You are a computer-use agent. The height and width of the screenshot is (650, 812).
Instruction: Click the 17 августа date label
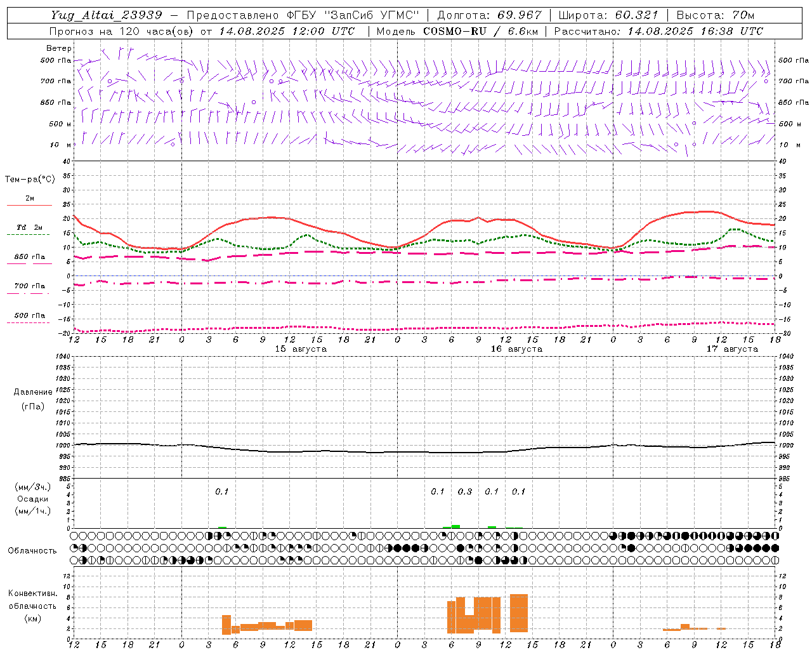(x=732, y=349)
